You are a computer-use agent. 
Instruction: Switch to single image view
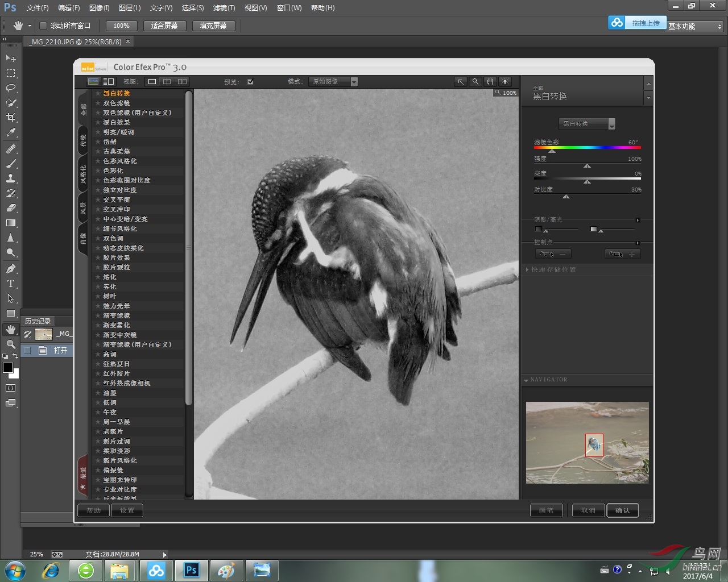(x=152, y=82)
